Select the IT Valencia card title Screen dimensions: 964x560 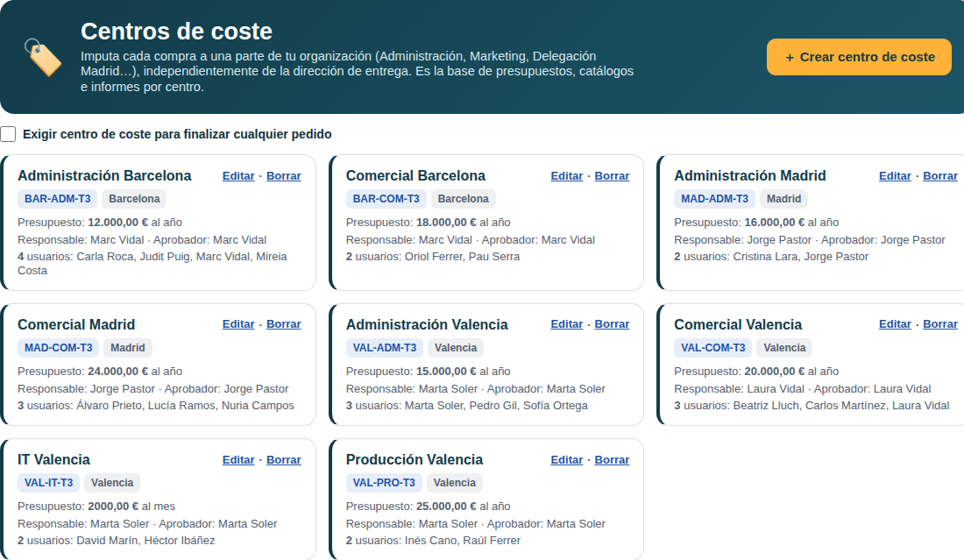[54, 460]
